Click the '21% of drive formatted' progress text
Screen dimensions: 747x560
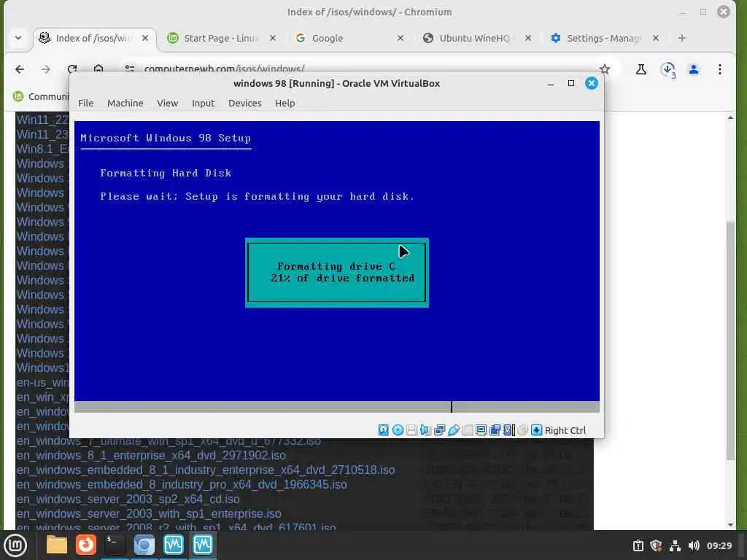point(342,278)
